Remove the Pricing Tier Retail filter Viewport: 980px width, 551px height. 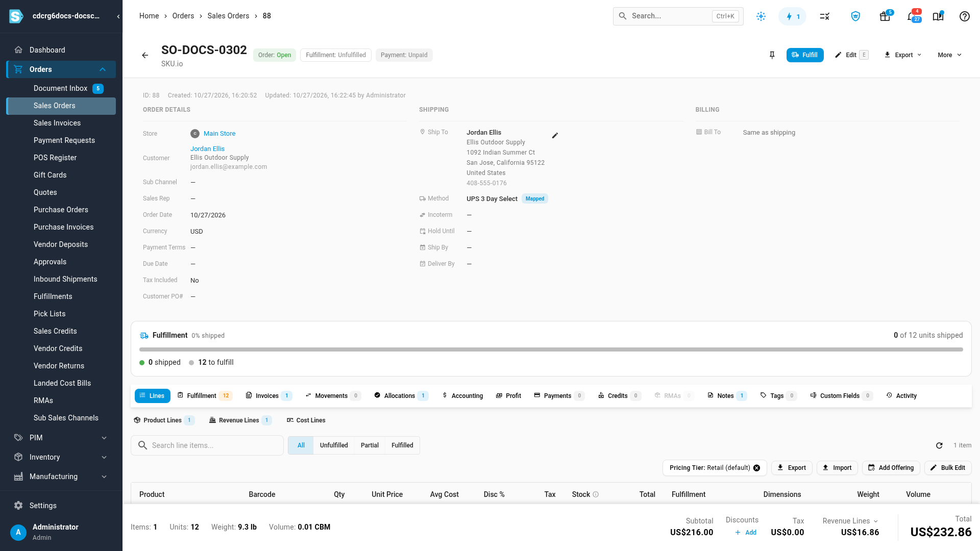[x=756, y=468]
